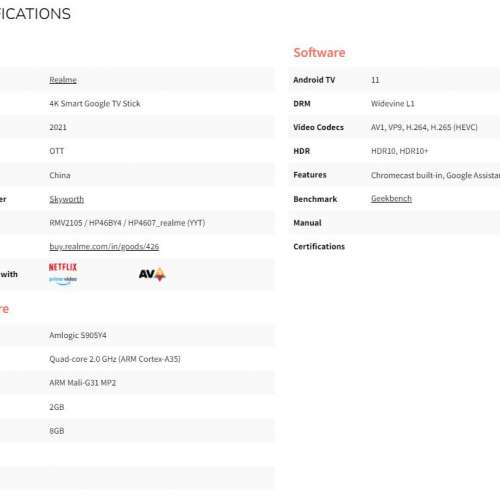
Task: Open the Geekbench benchmark link
Action: pyautogui.click(x=391, y=198)
